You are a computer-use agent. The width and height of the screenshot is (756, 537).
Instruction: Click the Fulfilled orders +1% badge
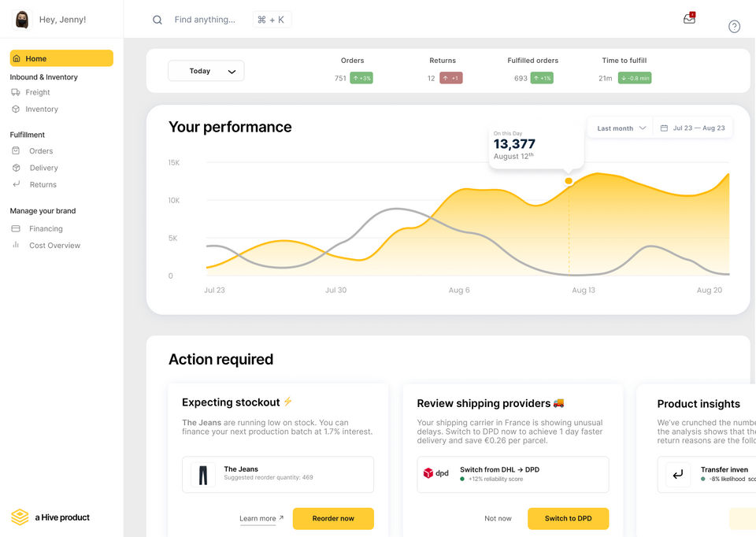click(x=542, y=78)
